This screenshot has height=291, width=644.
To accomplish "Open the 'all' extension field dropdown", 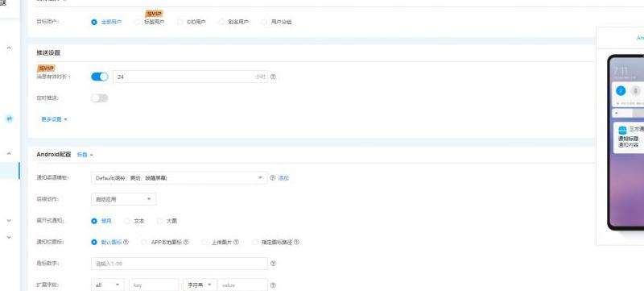I will [107, 285].
